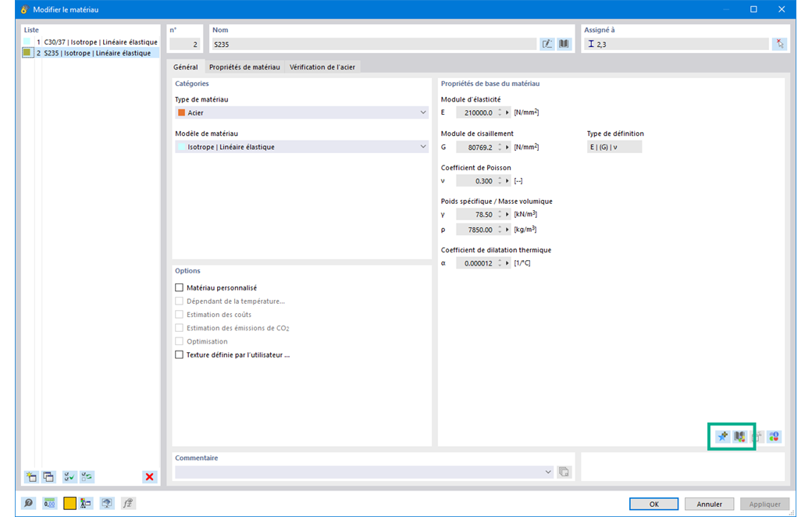Open the material library book icon
Viewport: 812px width, 517px height.
(564, 44)
